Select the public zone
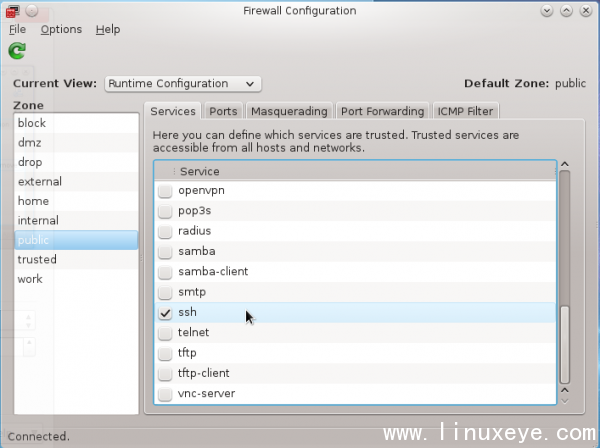 [76, 240]
